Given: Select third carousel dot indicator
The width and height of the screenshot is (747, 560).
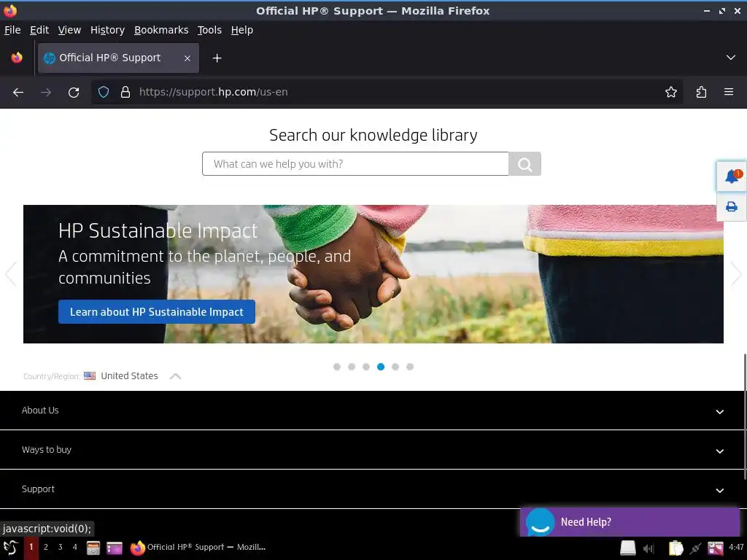Looking at the screenshot, I should [x=366, y=367].
